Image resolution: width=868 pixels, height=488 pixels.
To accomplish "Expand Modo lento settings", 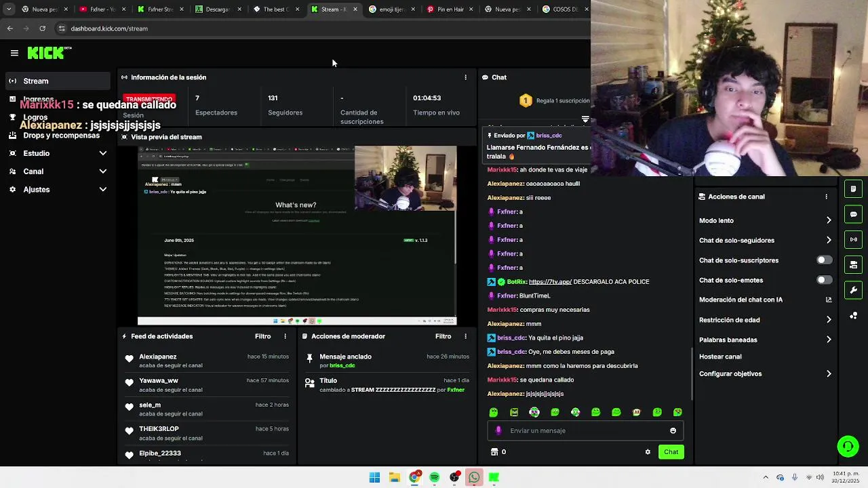I will [x=829, y=220].
